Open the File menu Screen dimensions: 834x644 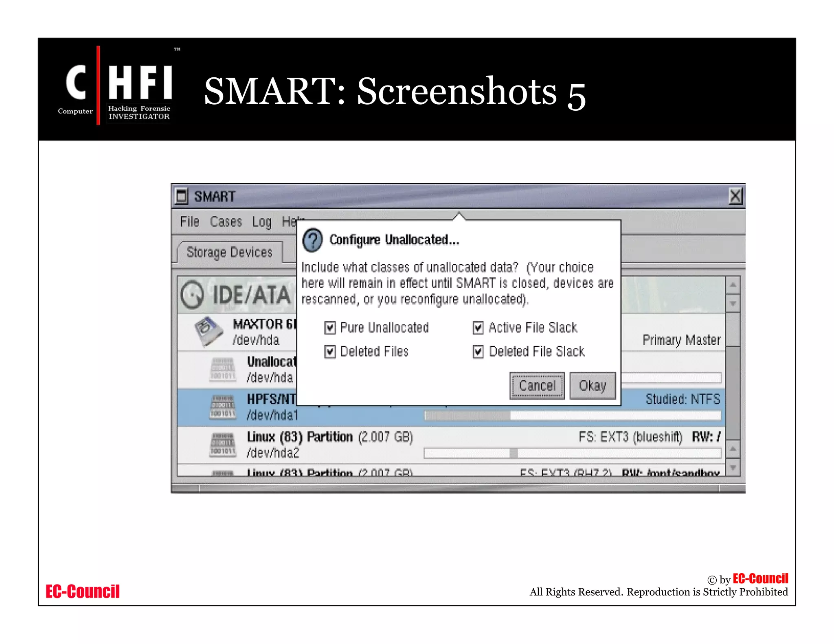tap(190, 221)
